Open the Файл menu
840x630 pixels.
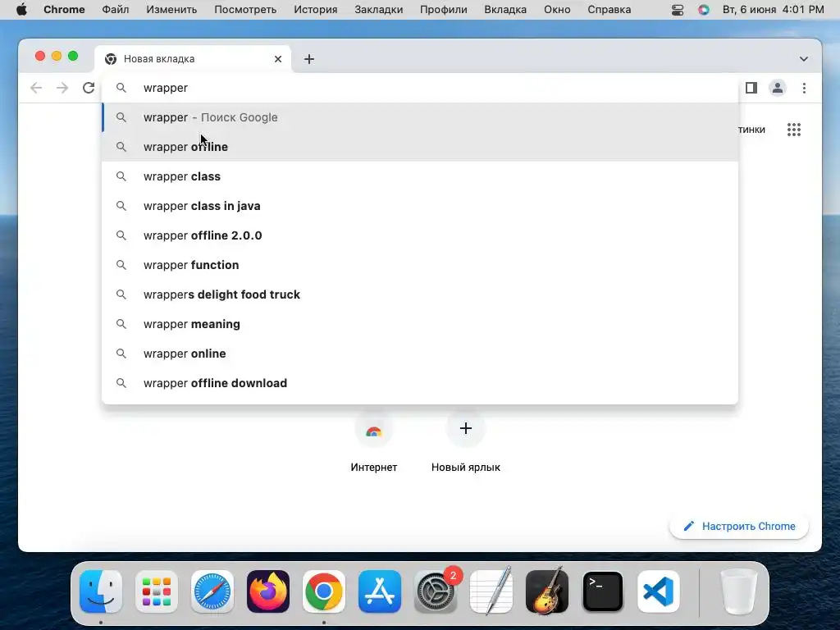pyautogui.click(x=115, y=10)
